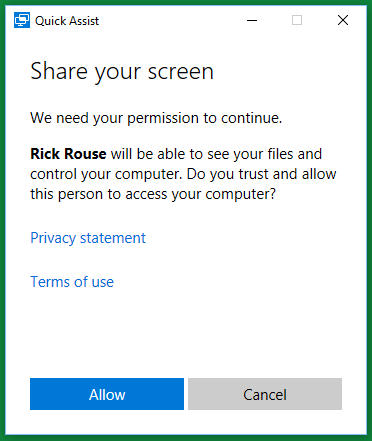Select the "Share your screen" heading

[x=122, y=72]
